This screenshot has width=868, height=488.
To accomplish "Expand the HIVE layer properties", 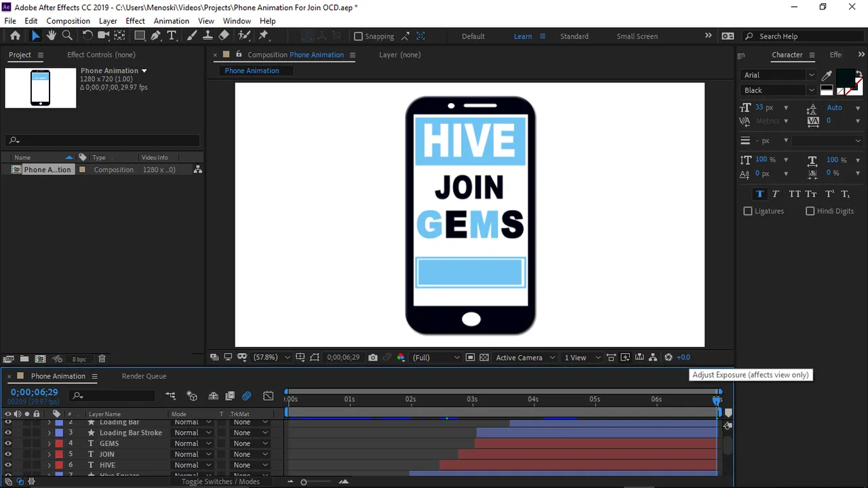I will pyautogui.click(x=49, y=465).
